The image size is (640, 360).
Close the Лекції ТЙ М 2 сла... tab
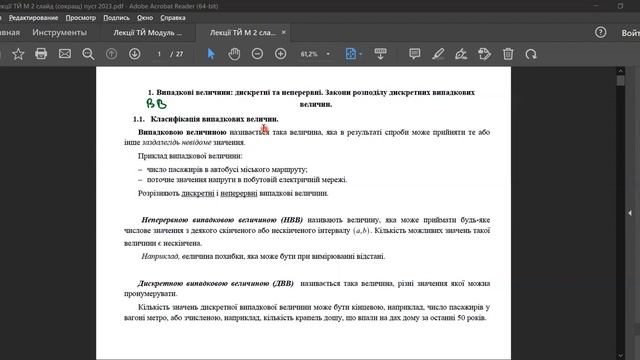click(x=284, y=32)
